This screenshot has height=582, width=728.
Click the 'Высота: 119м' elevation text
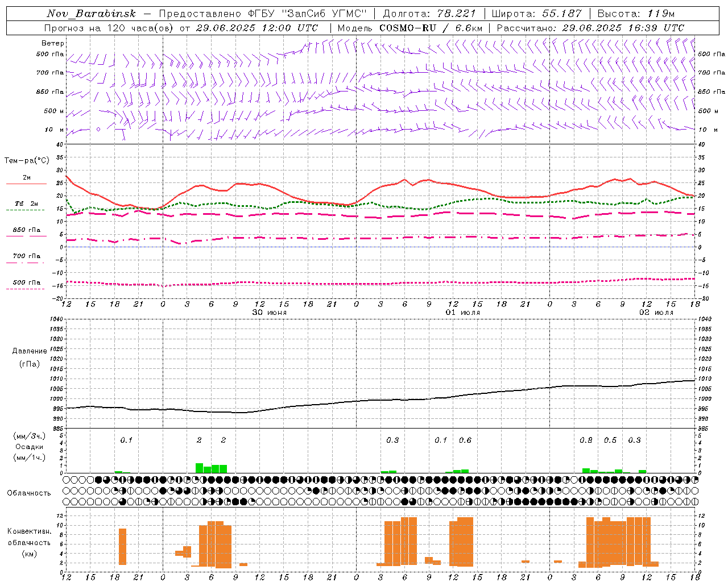coord(636,14)
